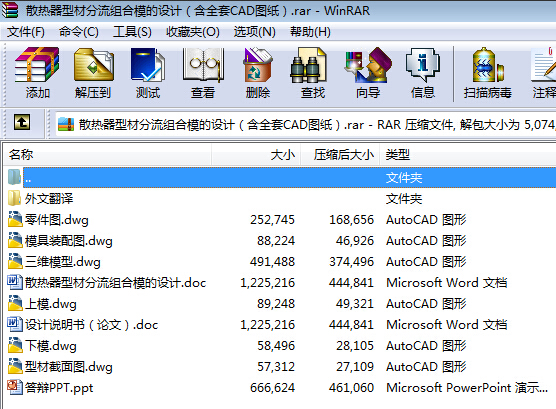Click the icon of 型材截面图.dwg
Screen dimensions: 556x409
[15, 366]
